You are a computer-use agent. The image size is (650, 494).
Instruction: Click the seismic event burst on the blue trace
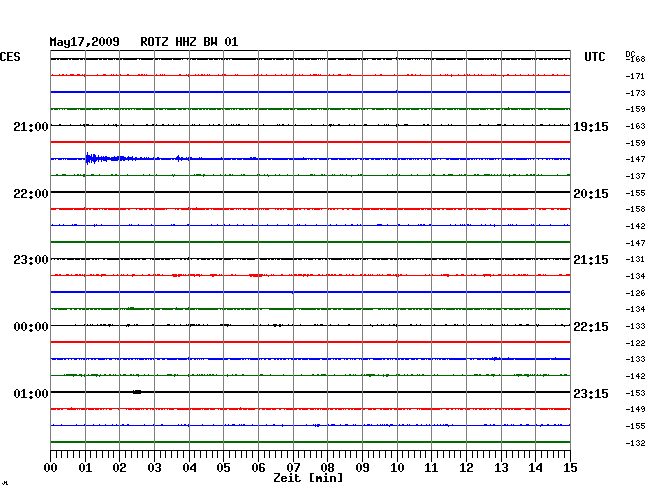pyautogui.click(x=110, y=158)
